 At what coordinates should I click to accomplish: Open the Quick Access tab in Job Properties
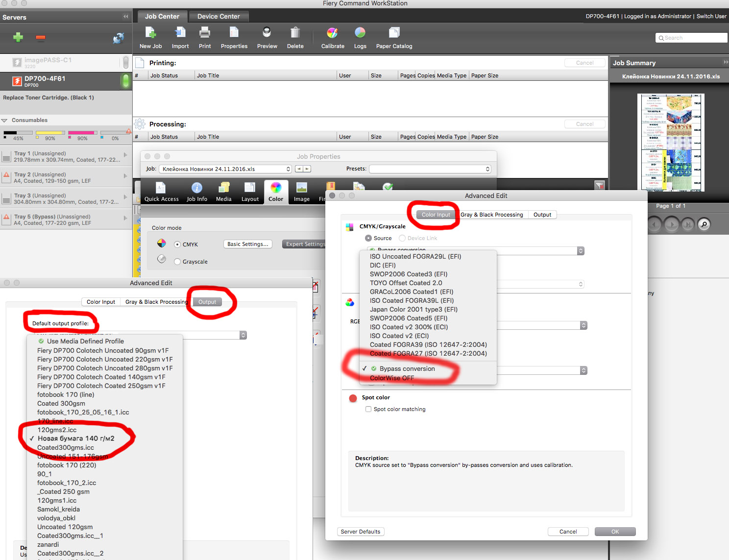(x=162, y=192)
